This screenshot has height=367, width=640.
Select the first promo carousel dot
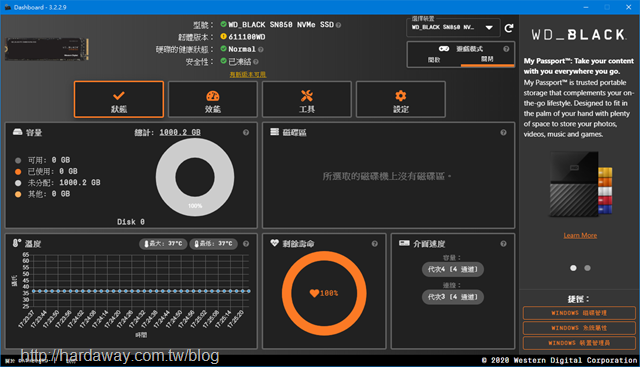(x=573, y=268)
